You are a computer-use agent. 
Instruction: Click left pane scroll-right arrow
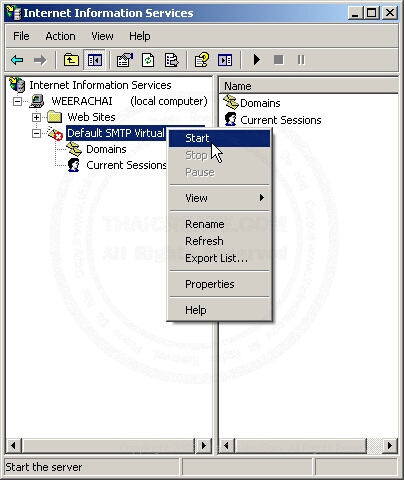[204, 445]
